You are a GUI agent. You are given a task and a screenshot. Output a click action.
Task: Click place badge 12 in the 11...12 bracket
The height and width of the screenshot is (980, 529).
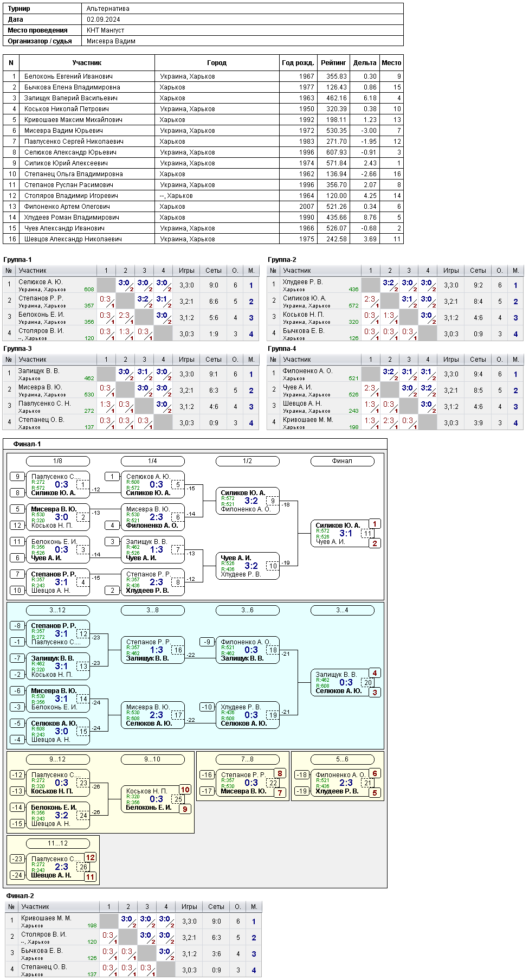91,857
